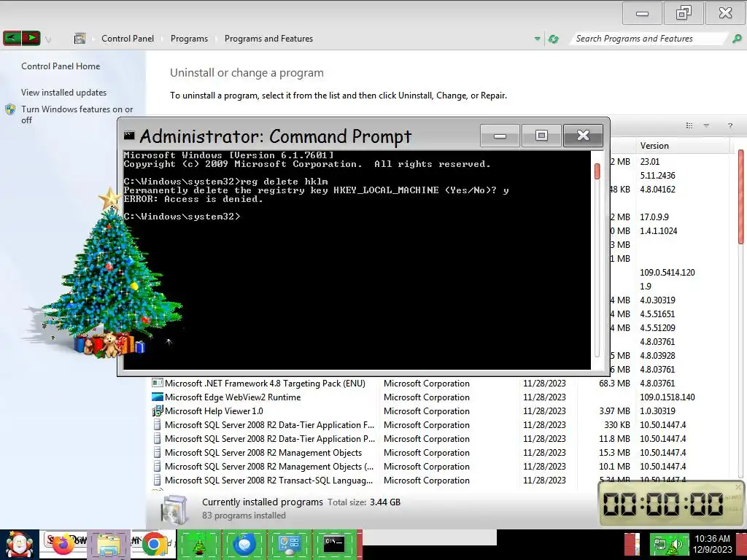Viewport: 747px width, 560px height.
Task: Switch to the Control Panel taskbar item
Action: point(289,545)
